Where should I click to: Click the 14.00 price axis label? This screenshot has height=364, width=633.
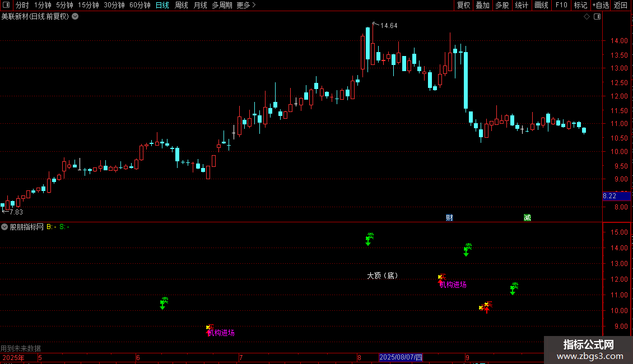pyautogui.click(x=619, y=41)
